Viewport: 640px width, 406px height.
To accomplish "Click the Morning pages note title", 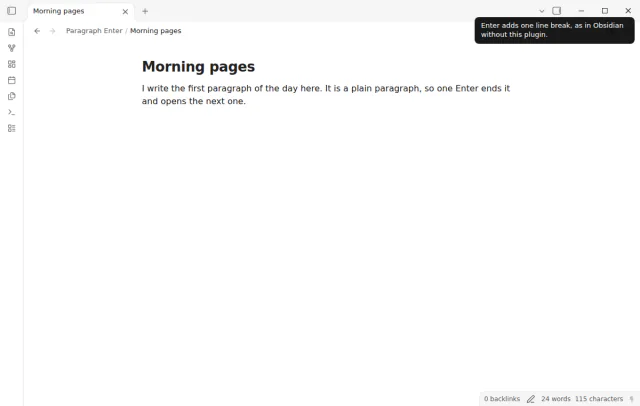I will click(x=198, y=67).
